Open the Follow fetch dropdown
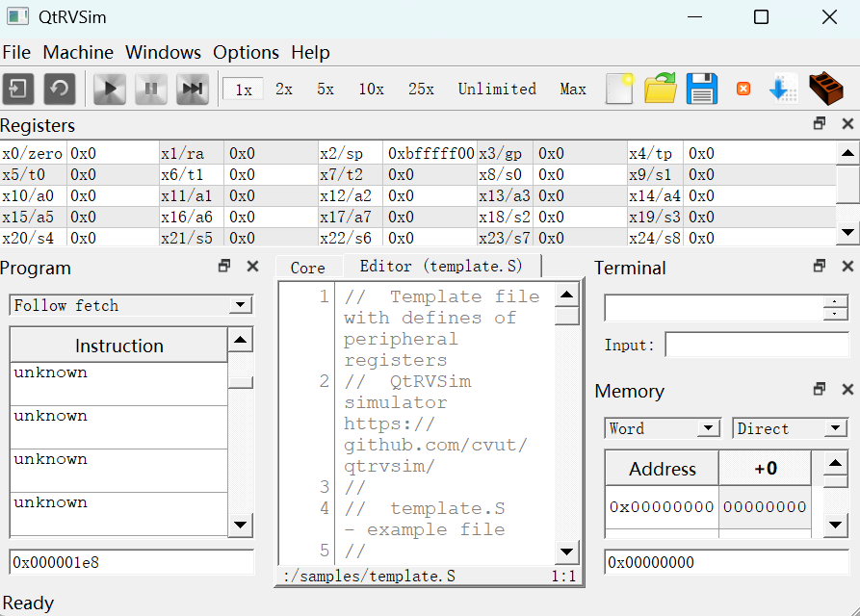 pyautogui.click(x=130, y=305)
